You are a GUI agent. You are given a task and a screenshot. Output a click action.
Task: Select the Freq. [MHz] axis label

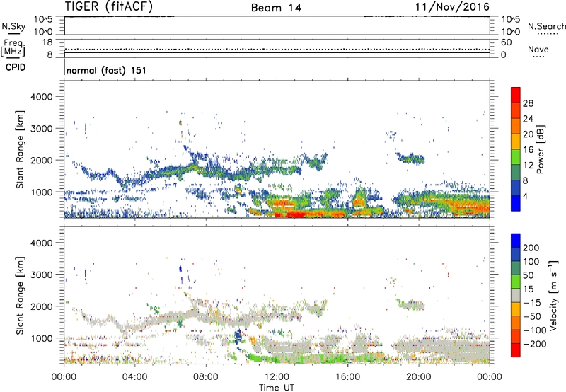(13, 48)
